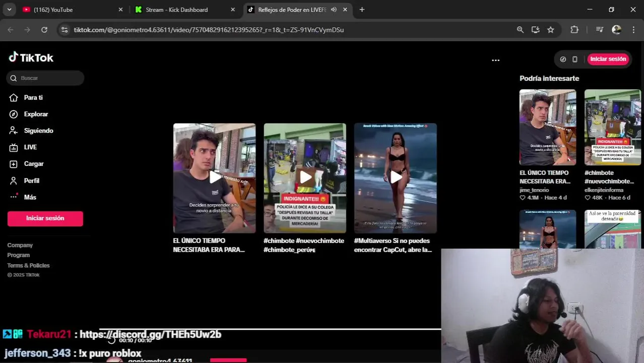
Task: Close the Kick Dashboard tab
Action: (232, 10)
